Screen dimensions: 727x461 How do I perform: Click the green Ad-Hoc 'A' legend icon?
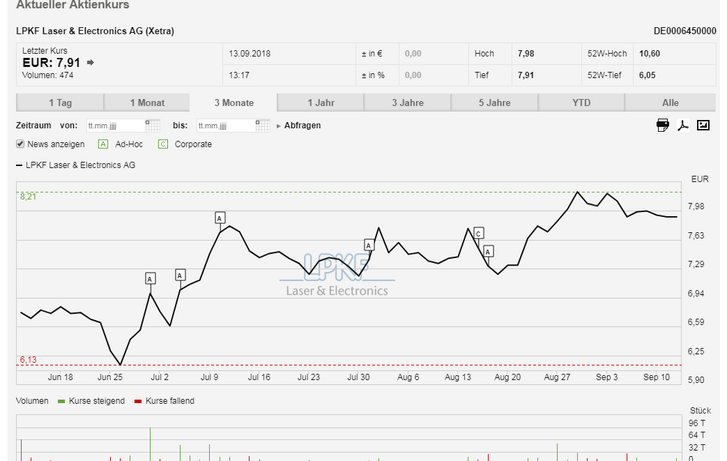click(x=103, y=144)
